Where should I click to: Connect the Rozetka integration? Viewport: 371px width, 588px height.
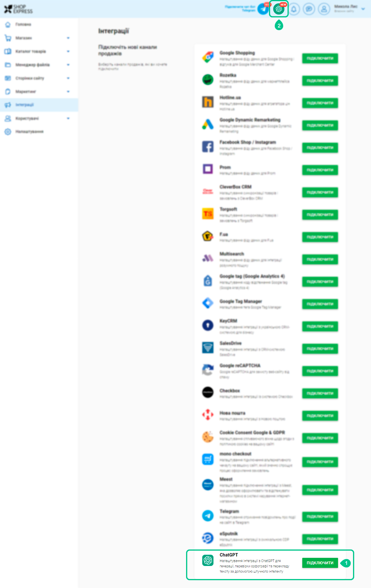click(320, 81)
